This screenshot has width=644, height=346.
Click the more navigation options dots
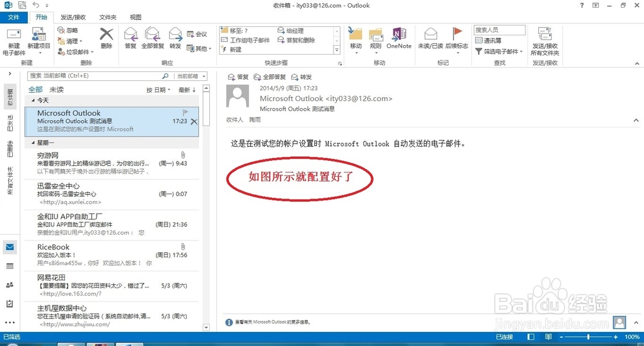(x=10, y=322)
